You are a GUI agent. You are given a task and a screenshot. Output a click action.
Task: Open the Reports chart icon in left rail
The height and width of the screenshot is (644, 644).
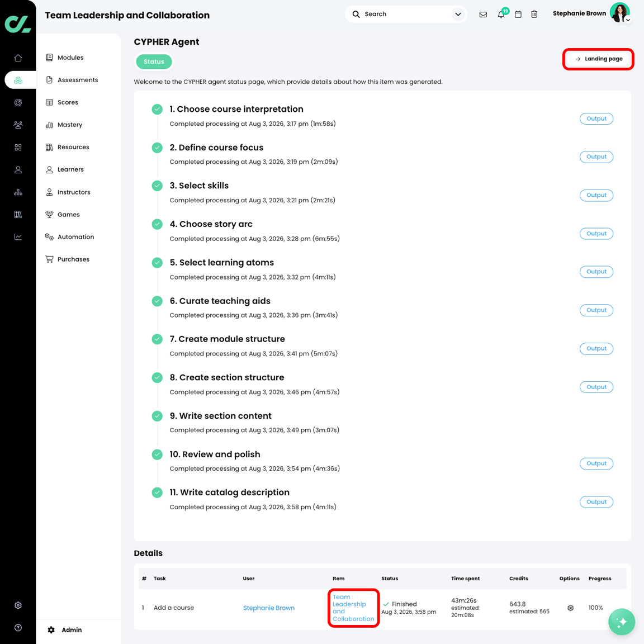(18, 237)
